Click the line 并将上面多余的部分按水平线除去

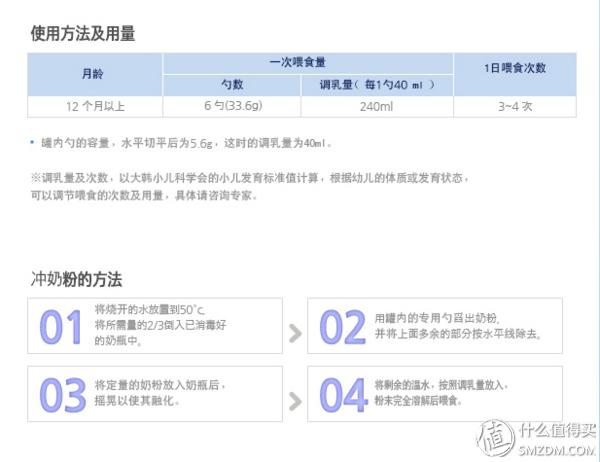tap(458, 334)
